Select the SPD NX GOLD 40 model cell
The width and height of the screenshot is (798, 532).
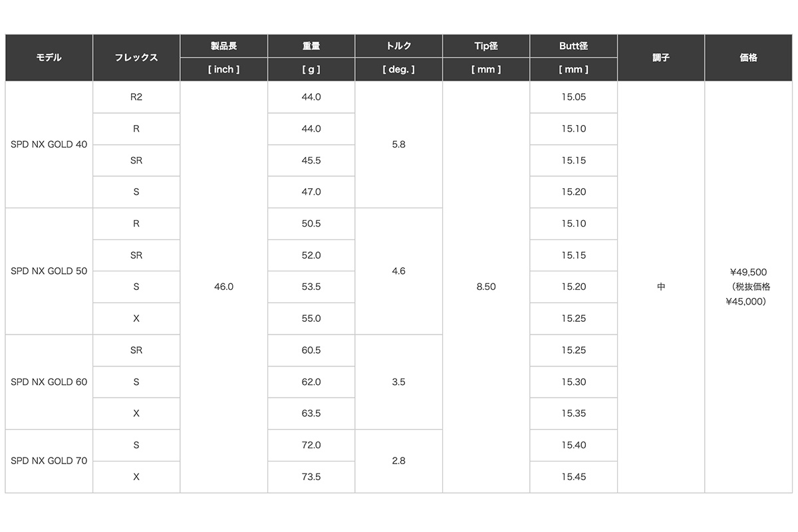pos(49,144)
